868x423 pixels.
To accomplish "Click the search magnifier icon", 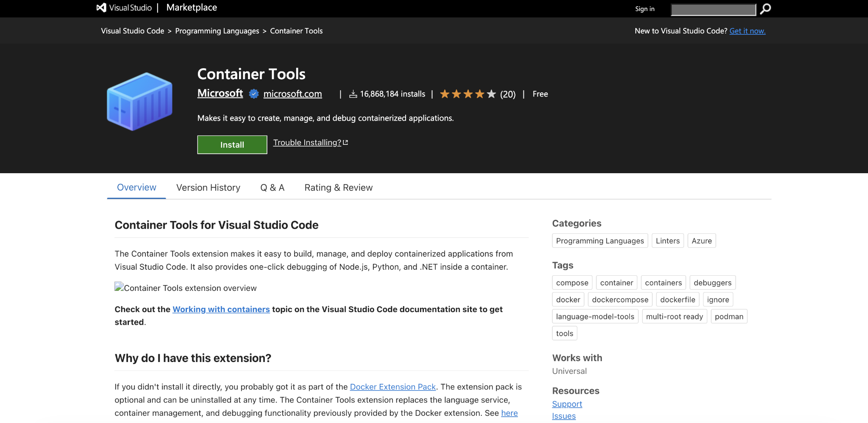I will (765, 9).
